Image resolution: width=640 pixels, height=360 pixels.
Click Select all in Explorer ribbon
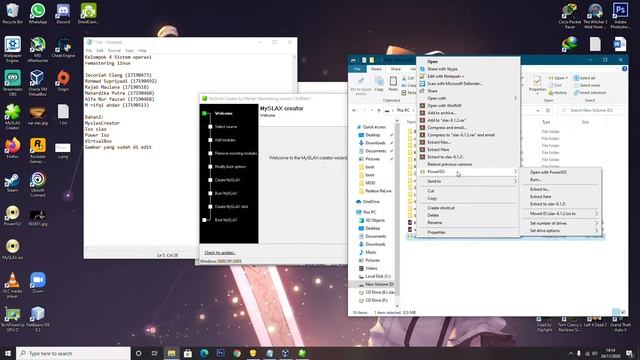584,78
